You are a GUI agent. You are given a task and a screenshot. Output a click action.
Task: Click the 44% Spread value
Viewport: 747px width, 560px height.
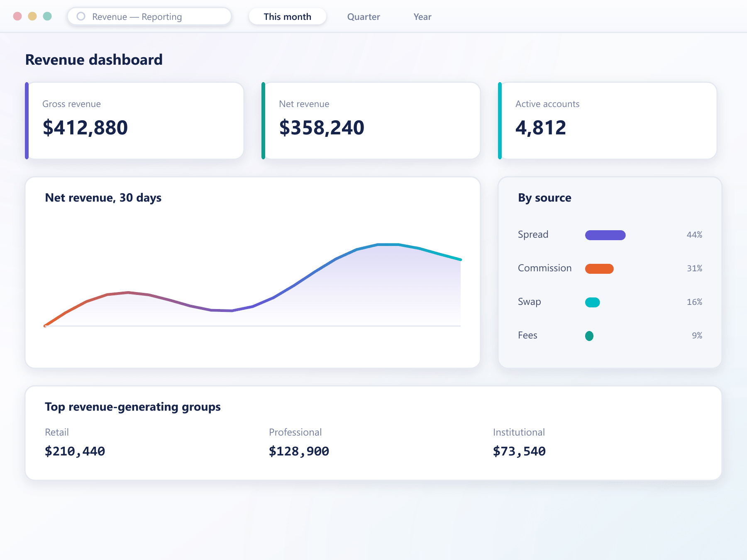694,235
